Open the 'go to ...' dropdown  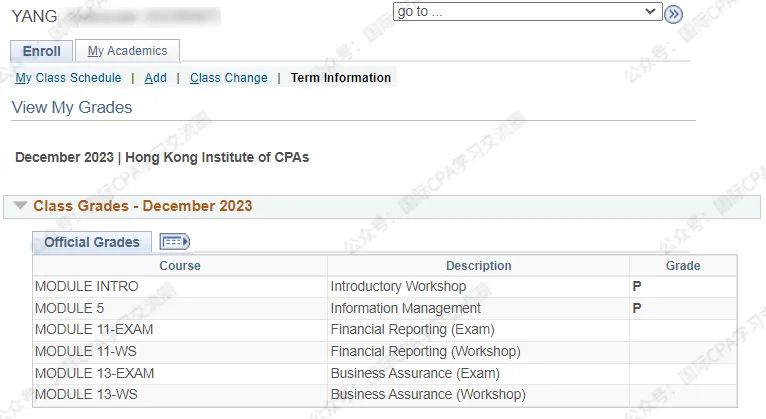coord(528,11)
